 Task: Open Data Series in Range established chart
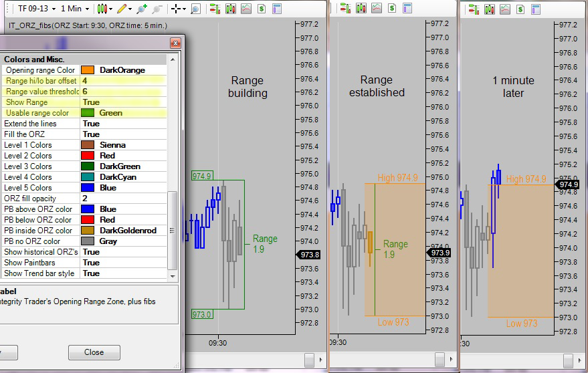coord(361,8)
